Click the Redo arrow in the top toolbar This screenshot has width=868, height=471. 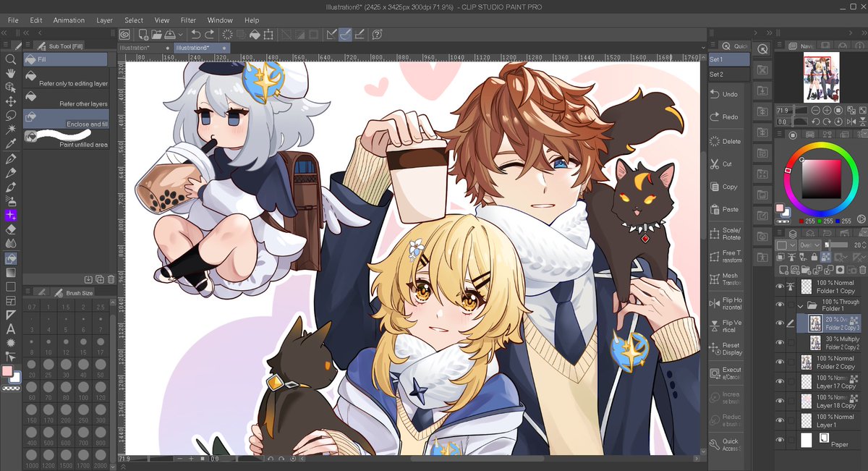click(209, 34)
